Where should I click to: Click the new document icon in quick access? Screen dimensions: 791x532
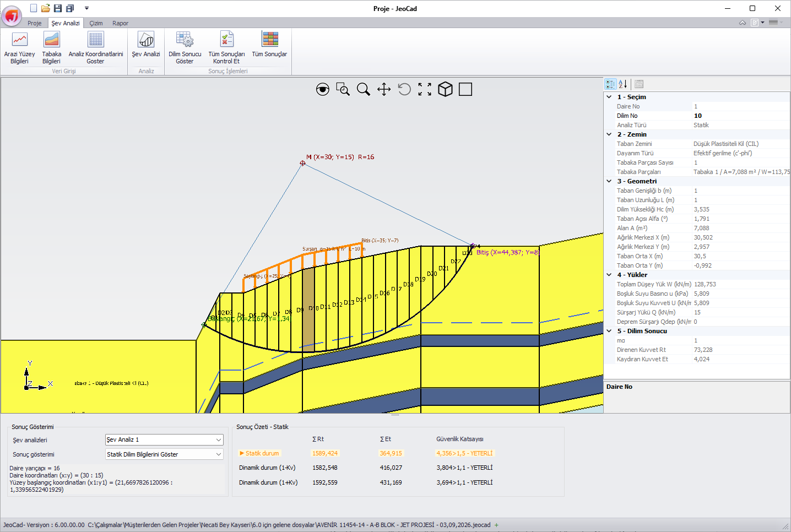tap(34, 8)
